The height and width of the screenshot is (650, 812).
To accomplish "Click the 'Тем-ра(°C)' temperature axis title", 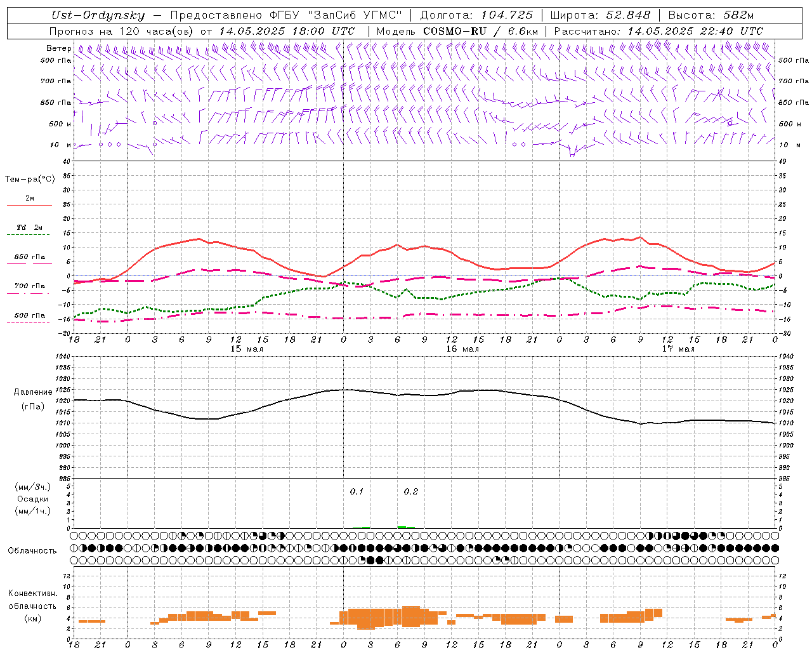I will tap(30, 180).
